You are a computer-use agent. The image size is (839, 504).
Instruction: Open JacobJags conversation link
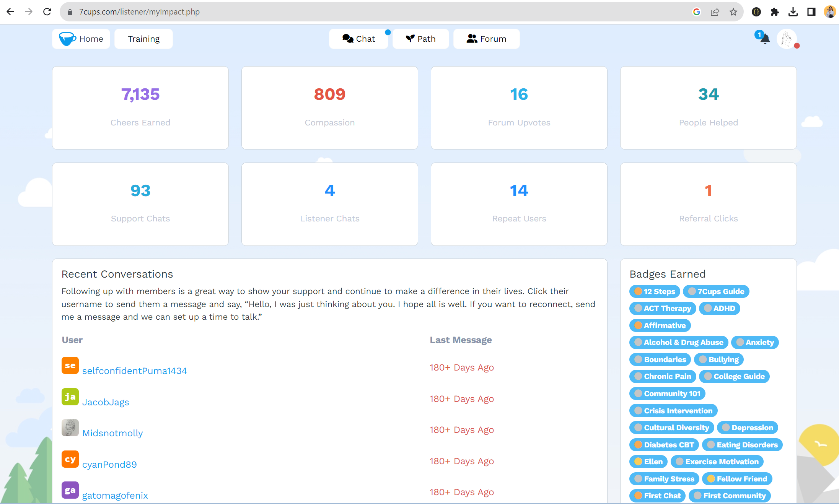click(106, 402)
